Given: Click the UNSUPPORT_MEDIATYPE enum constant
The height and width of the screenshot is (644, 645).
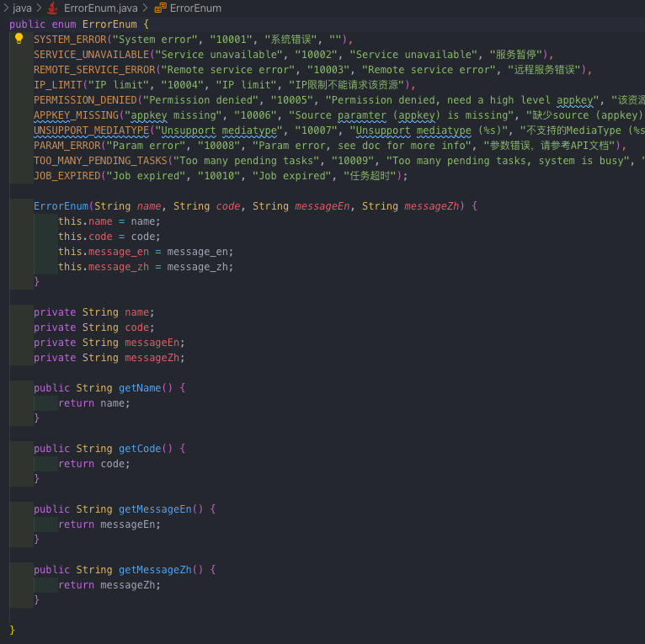Looking at the screenshot, I should 91,130.
